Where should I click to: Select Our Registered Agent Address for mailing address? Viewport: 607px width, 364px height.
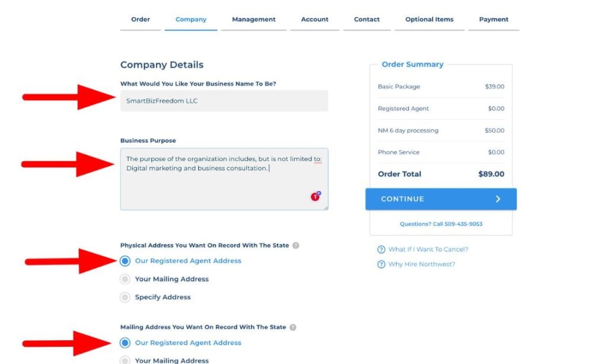coord(125,343)
